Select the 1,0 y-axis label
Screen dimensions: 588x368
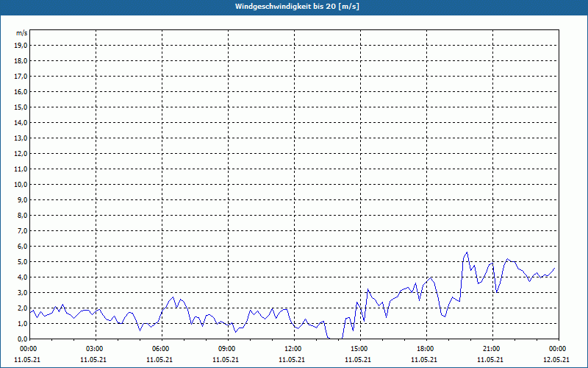(x=23, y=324)
